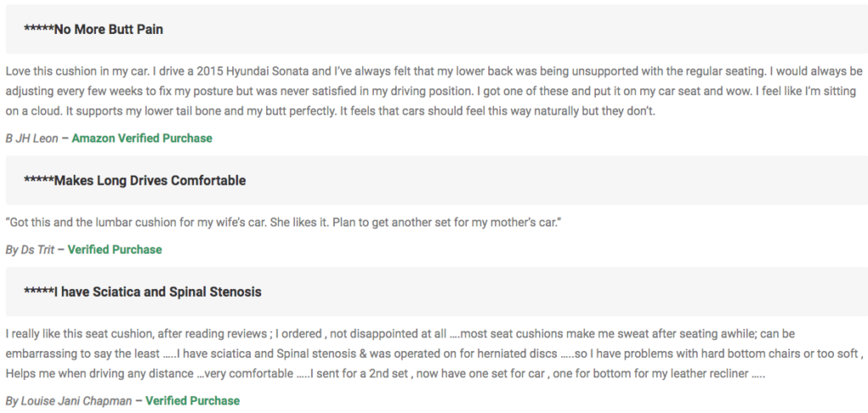
Task: Click Ds Trit's "Verified Purchase" link
Action: click(114, 249)
